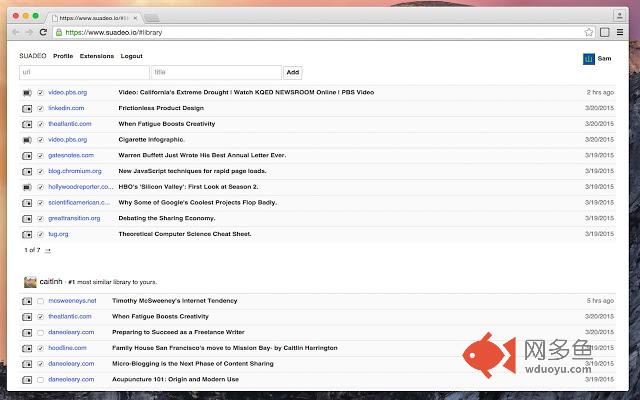Click the type icon for linkedin.com row
640x400 pixels.
[27, 109]
